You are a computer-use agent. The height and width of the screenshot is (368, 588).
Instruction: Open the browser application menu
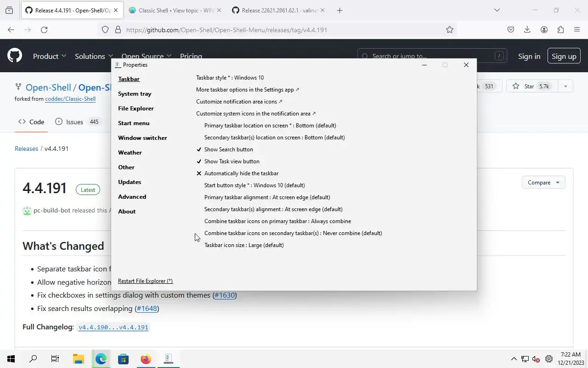577,29
